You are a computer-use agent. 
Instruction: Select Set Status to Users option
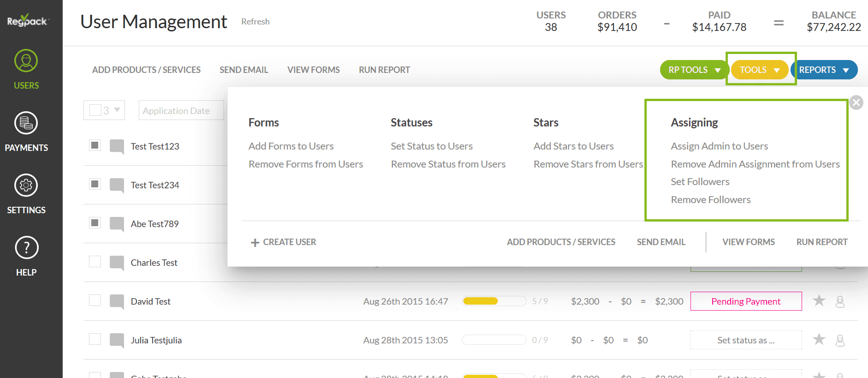coord(431,146)
